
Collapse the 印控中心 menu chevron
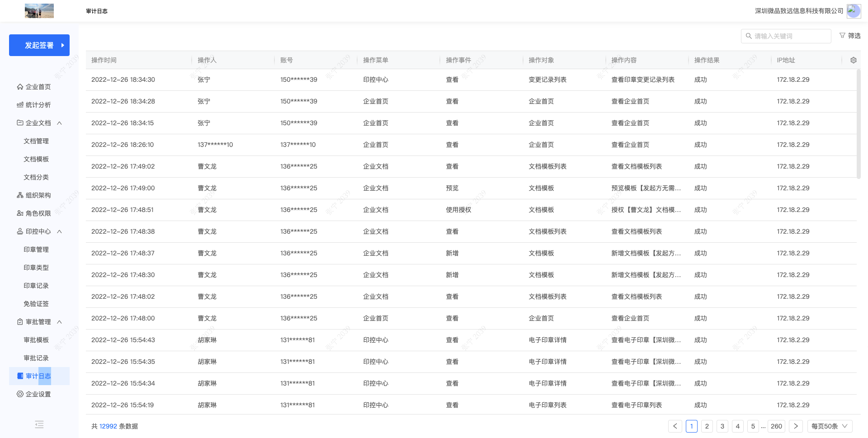click(59, 231)
